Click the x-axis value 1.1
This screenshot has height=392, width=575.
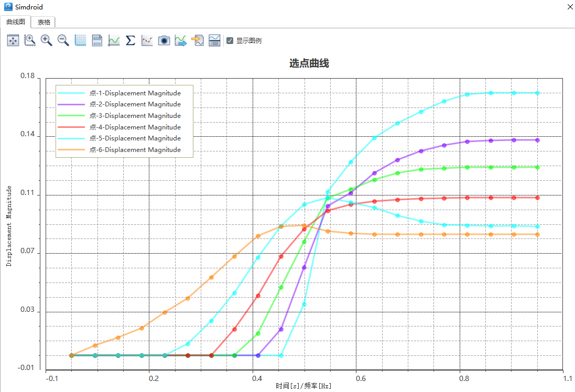coord(568,378)
